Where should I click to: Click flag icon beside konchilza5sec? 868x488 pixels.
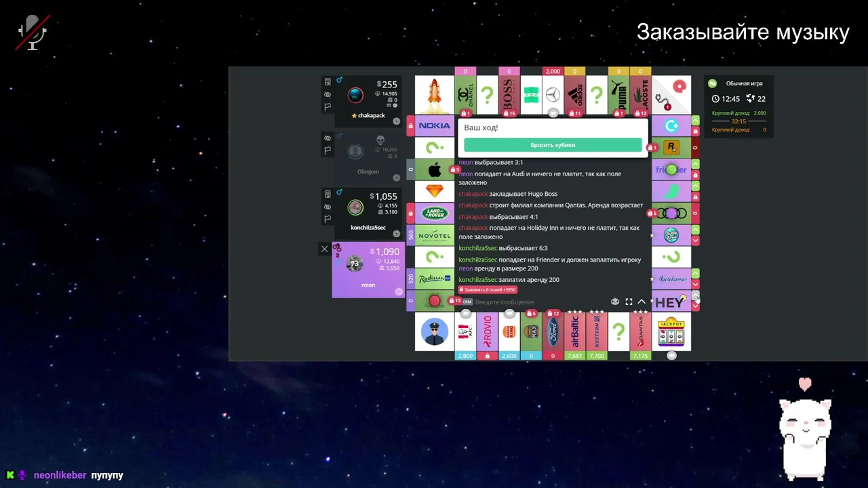(x=328, y=220)
